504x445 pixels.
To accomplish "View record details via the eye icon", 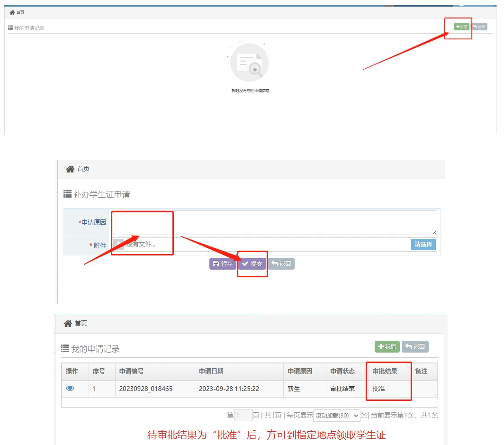I will pyautogui.click(x=70, y=389).
